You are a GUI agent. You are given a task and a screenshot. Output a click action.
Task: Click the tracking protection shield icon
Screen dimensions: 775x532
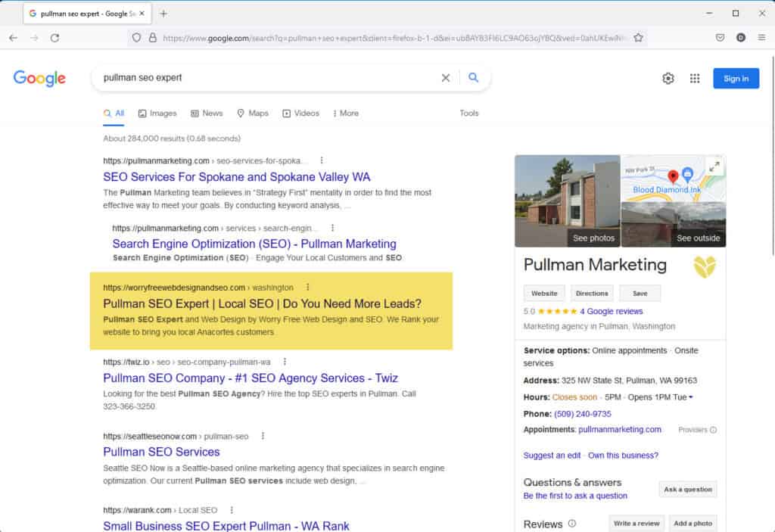click(137, 38)
